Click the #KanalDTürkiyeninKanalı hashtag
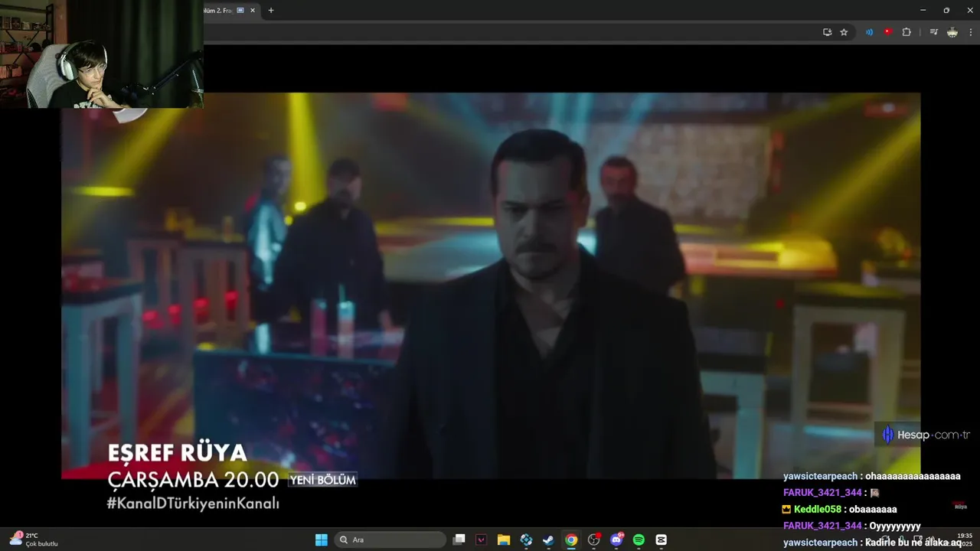The width and height of the screenshot is (980, 551). point(193,504)
